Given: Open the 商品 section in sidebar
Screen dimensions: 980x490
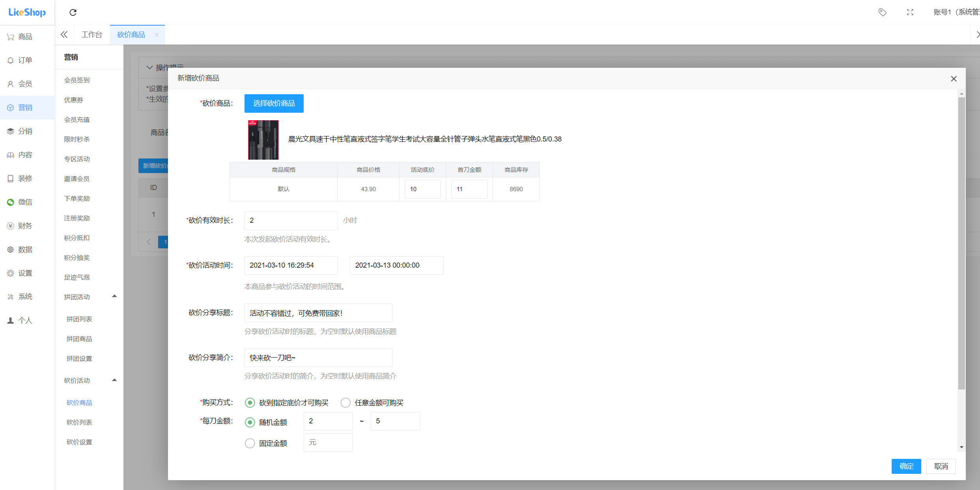Looking at the screenshot, I should click(25, 36).
